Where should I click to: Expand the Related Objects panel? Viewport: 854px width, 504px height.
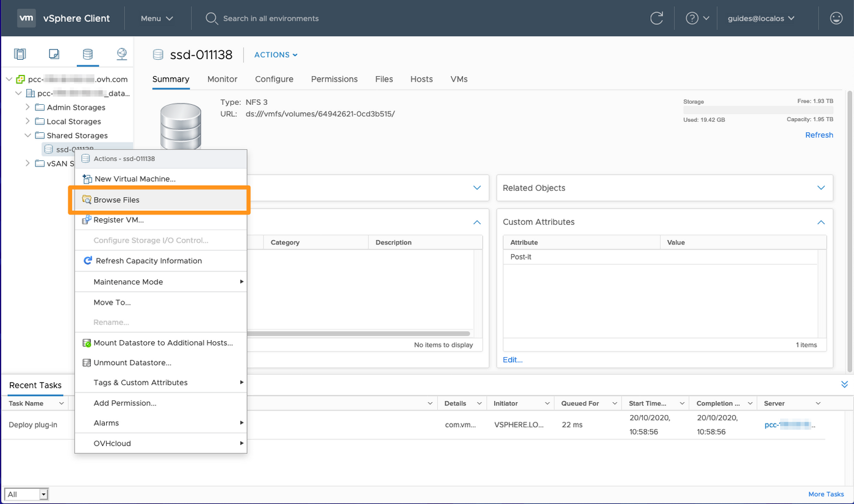coord(820,188)
